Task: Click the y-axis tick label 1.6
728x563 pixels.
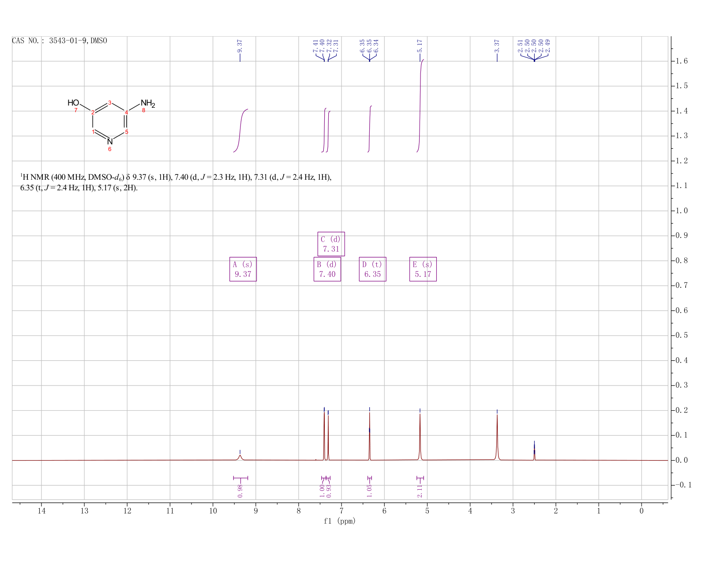Action: tap(682, 61)
